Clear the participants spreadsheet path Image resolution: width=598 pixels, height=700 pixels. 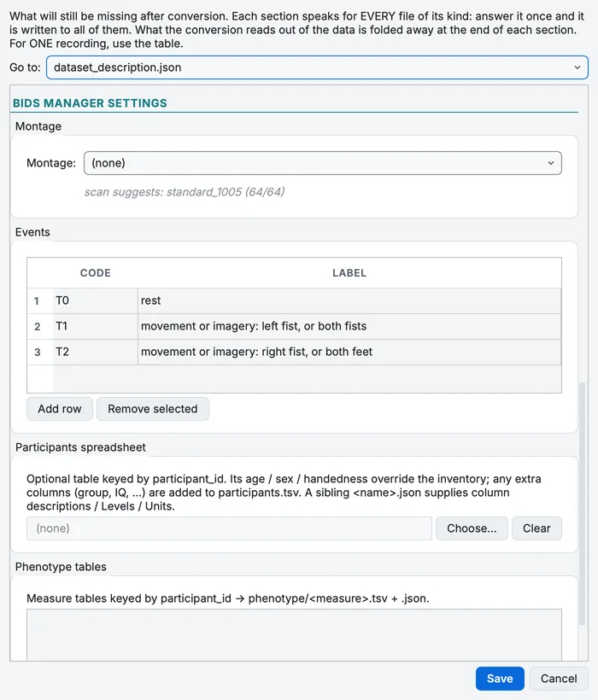coord(536,528)
